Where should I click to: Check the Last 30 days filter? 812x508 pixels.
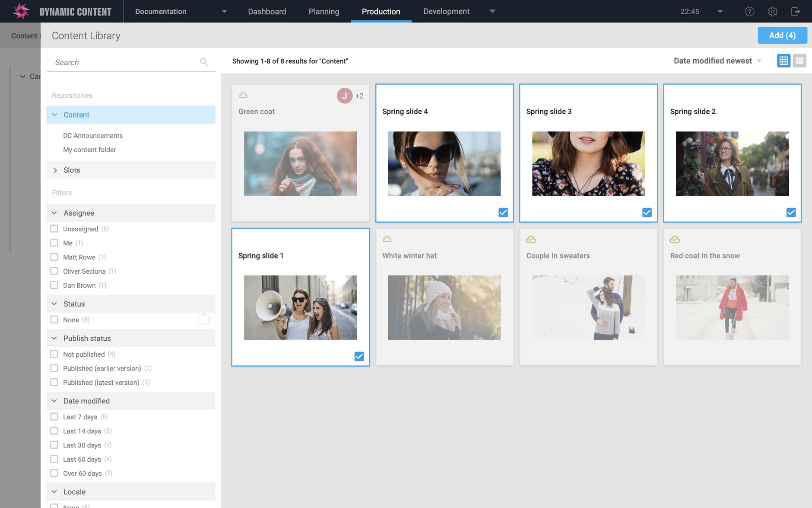[54, 445]
